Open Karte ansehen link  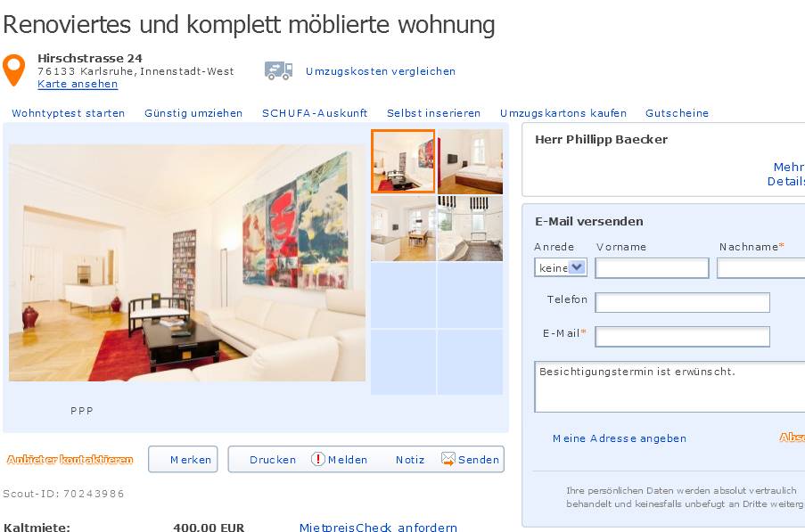(78, 84)
